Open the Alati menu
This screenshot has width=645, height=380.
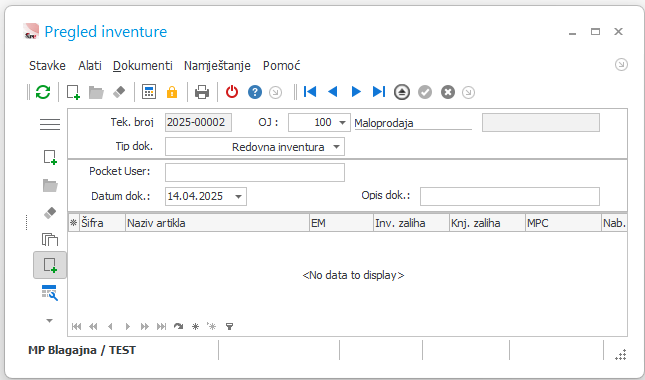90,66
